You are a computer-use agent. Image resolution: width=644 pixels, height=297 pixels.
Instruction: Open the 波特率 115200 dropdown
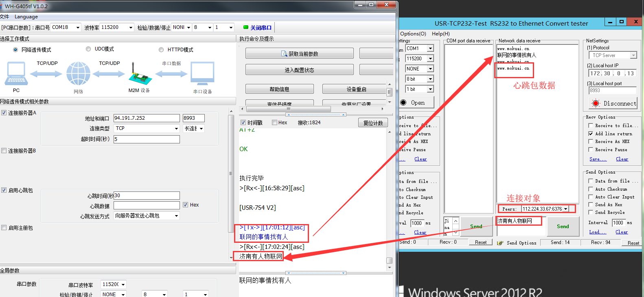pyautogui.click(x=131, y=28)
